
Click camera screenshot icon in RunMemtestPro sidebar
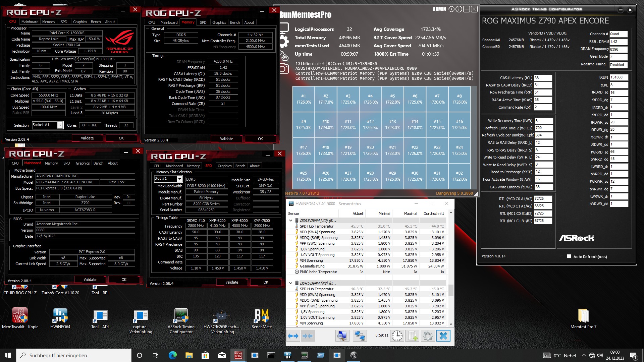(x=283, y=69)
